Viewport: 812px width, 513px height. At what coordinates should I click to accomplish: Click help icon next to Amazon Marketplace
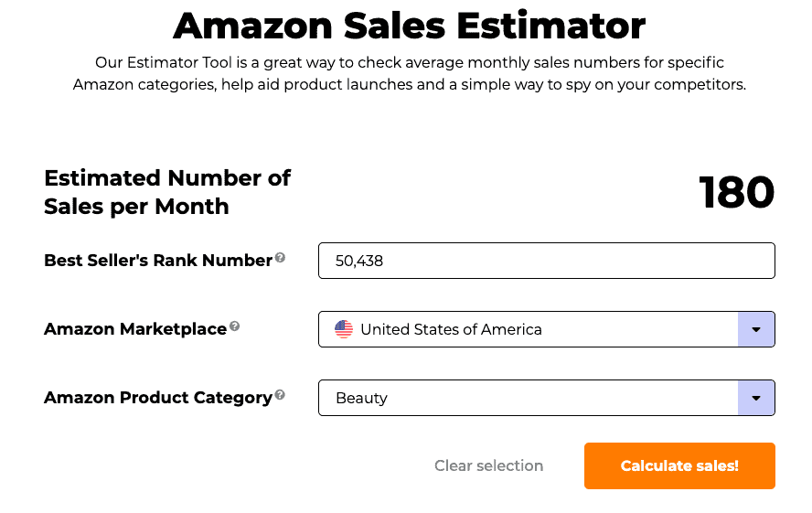(x=235, y=326)
